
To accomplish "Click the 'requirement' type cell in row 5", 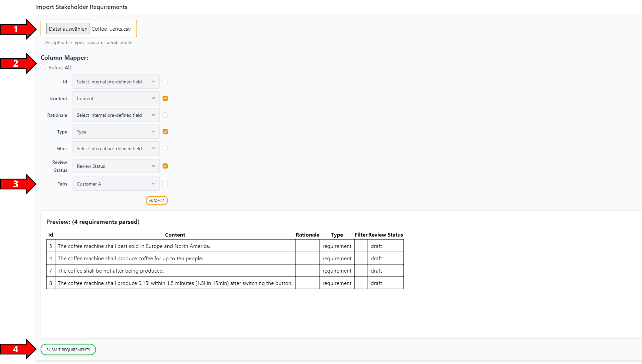I will pyautogui.click(x=337, y=246).
